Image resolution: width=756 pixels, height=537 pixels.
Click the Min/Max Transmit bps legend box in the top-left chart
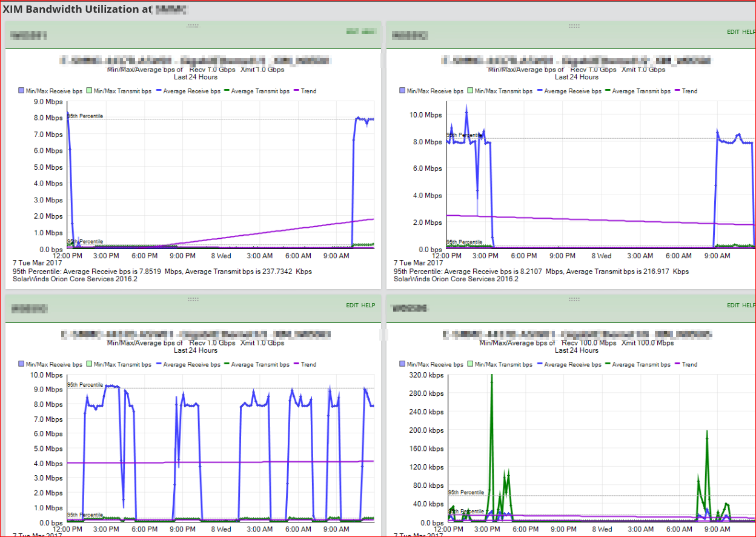click(x=90, y=91)
